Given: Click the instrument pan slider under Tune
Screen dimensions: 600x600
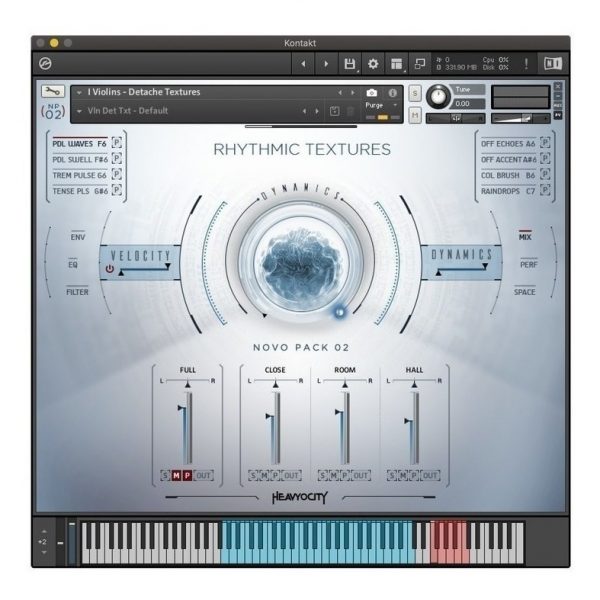Looking at the screenshot, I should pyautogui.click(x=455, y=119).
